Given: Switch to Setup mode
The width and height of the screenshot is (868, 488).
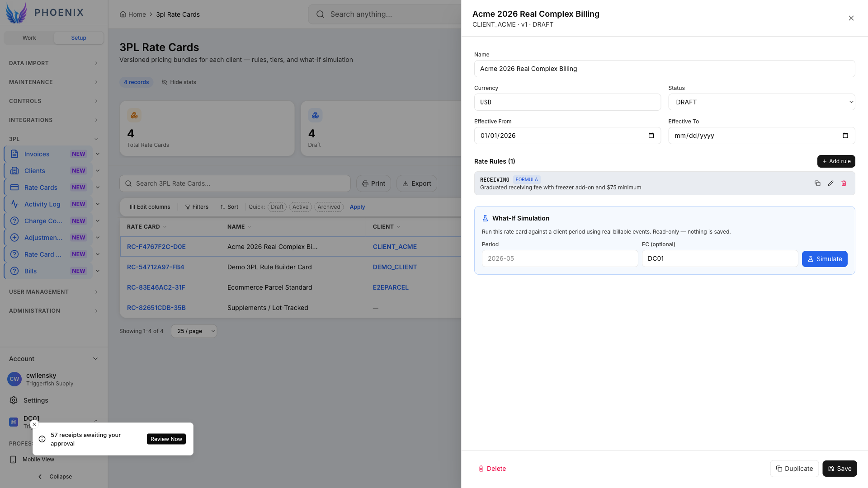Looking at the screenshot, I should (79, 38).
